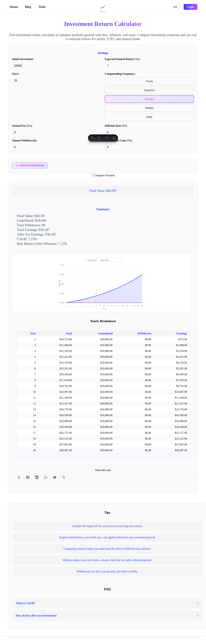Open the EN language selector
This screenshot has height=644, width=206.
pyautogui.click(x=175, y=7)
